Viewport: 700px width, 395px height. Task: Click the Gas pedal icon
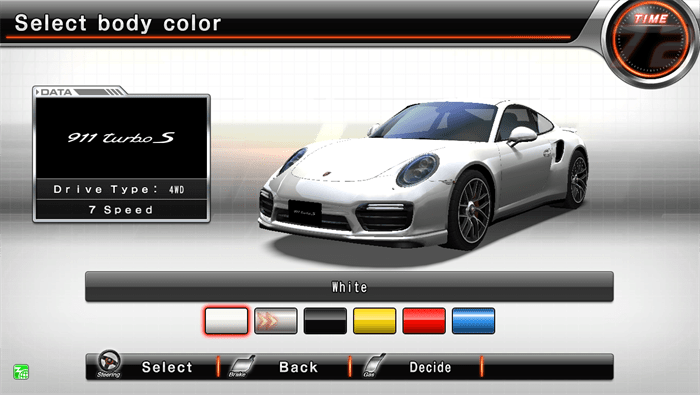coord(374,365)
